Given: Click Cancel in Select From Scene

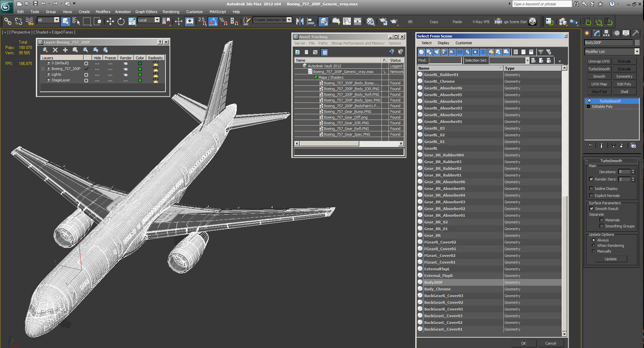Looking at the screenshot, I should pyautogui.click(x=550, y=343).
